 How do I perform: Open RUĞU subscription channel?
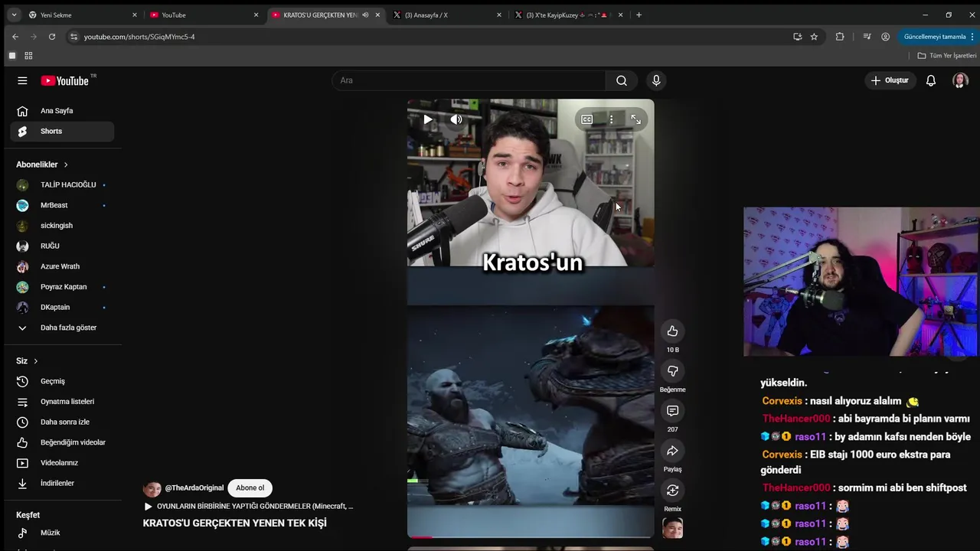[x=62, y=246]
